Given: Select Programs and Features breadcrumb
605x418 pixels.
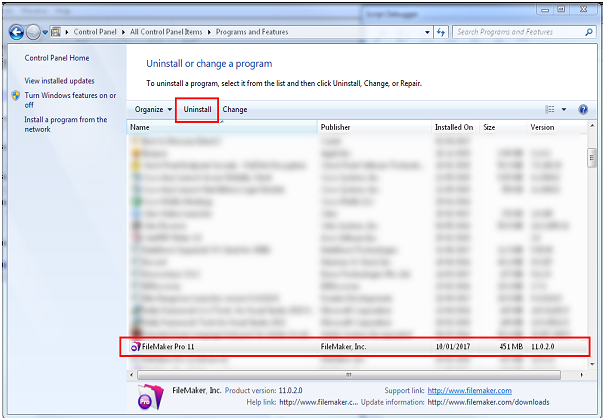Looking at the screenshot, I should click(x=252, y=32).
